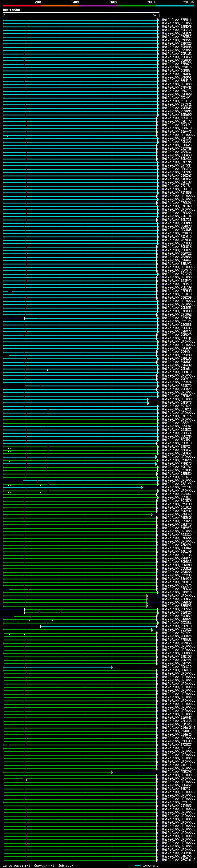The height and width of the screenshot is (868, 197).
Task: Select the UniRef100_Q9LDC1 label
Action: 176,33
